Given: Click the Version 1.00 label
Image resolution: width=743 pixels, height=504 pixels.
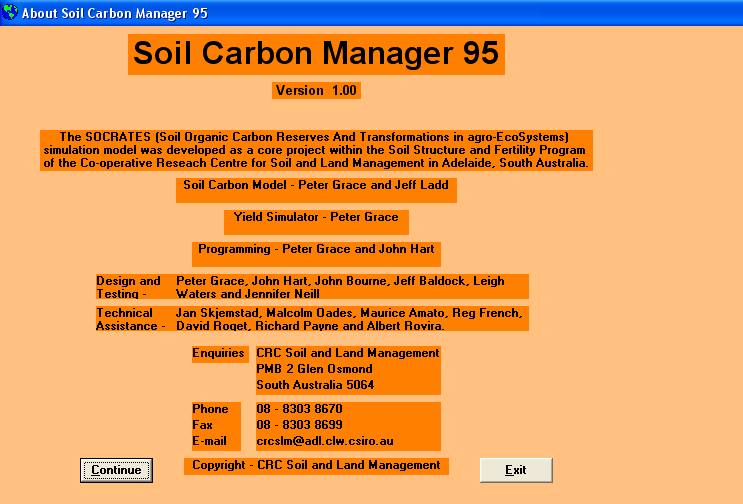Looking at the screenshot, I should 316,90.
